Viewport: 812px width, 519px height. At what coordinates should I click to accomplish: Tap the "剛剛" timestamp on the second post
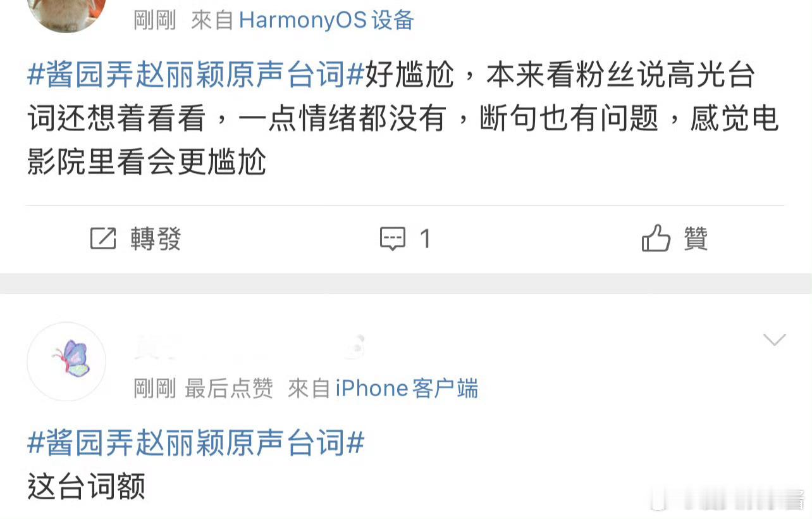(155, 388)
